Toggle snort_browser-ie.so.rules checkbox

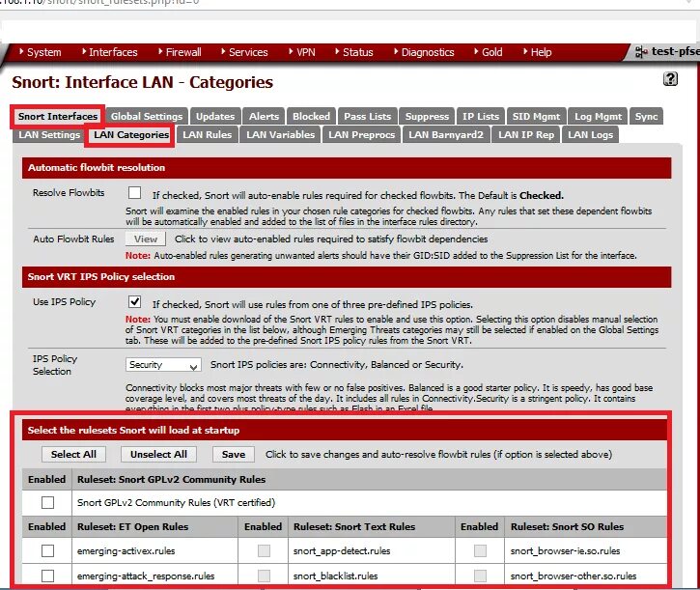click(480, 550)
